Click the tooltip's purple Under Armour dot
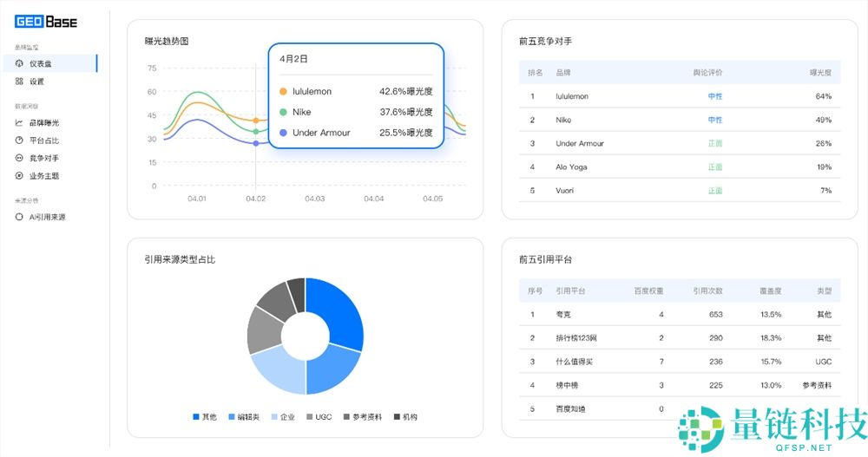Image resolution: width=868 pixels, height=457 pixels. tap(284, 133)
